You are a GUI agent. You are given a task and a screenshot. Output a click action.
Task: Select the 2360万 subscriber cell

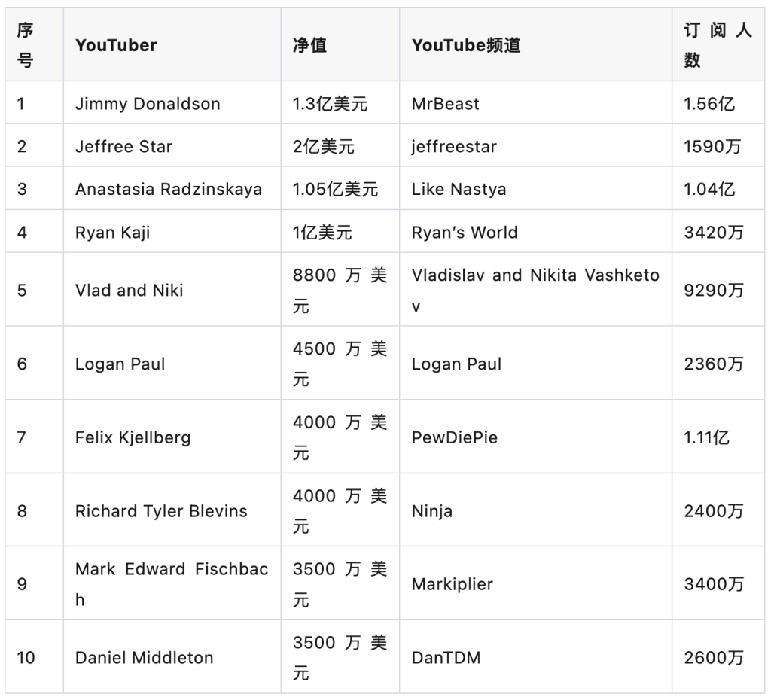718,364
